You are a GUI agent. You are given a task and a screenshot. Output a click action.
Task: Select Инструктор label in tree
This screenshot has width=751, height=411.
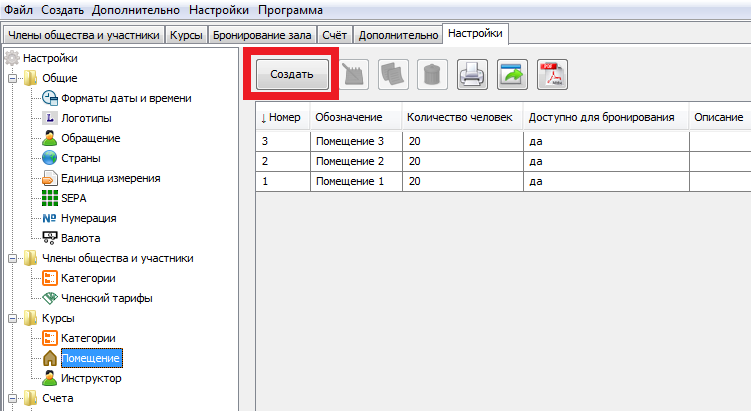(91, 378)
